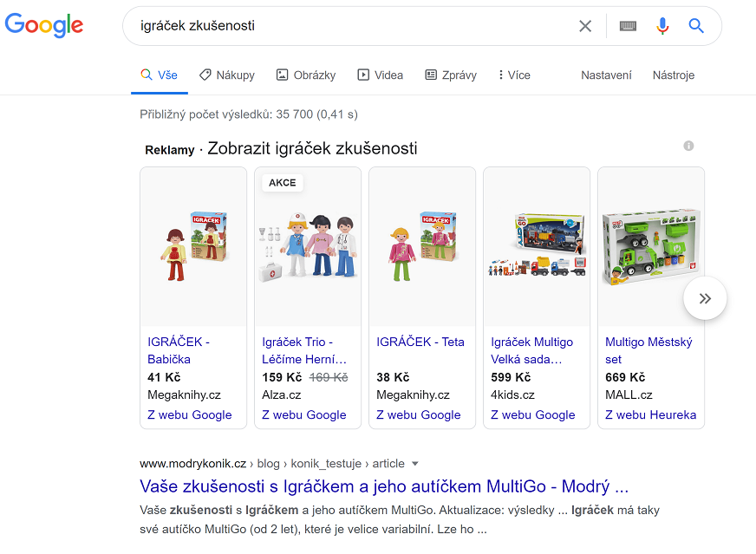Open the Vaše zkušenosti s Igráčkem result
The image size is (756, 554).
pyautogui.click(x=384, y=486)
